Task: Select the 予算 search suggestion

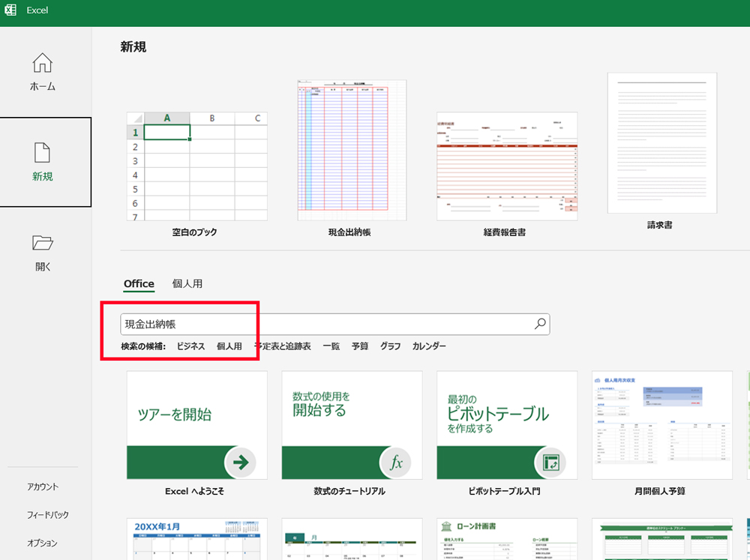Action: click(359, 346)
